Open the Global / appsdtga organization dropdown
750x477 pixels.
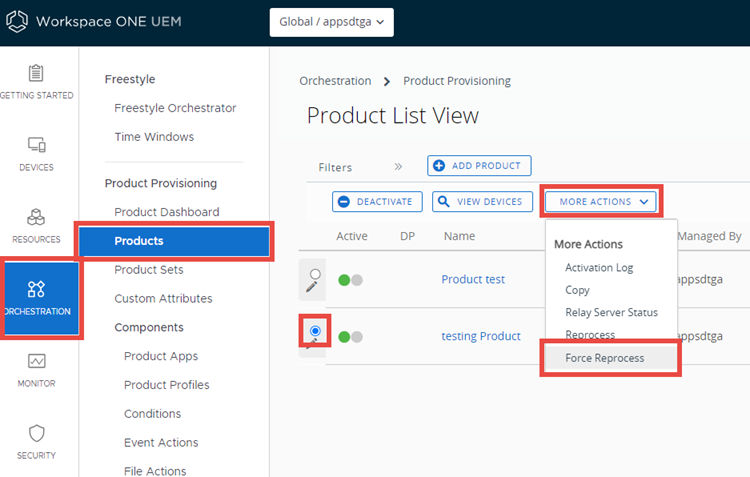coord(331,22)
